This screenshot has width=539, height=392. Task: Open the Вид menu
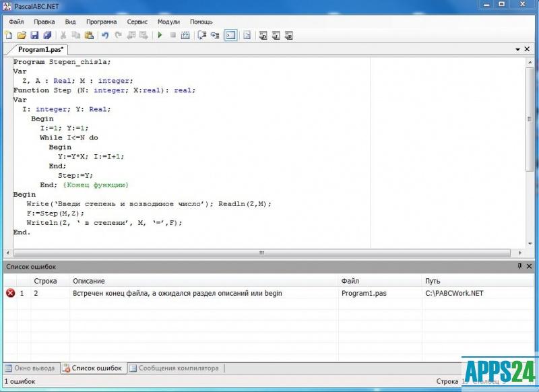click(70, 22)
